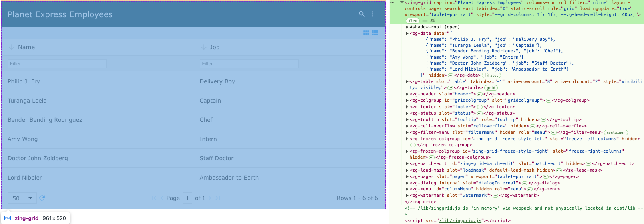This screenshot has height=224, width=644.
Task: Select the Turanga Leela cell
Action: tap(97, 101)
